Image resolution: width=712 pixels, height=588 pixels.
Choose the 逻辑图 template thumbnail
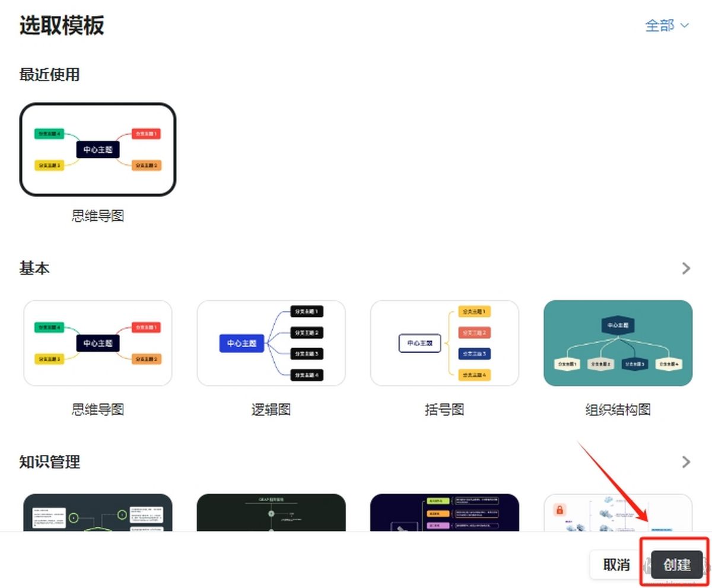[271, 343]
